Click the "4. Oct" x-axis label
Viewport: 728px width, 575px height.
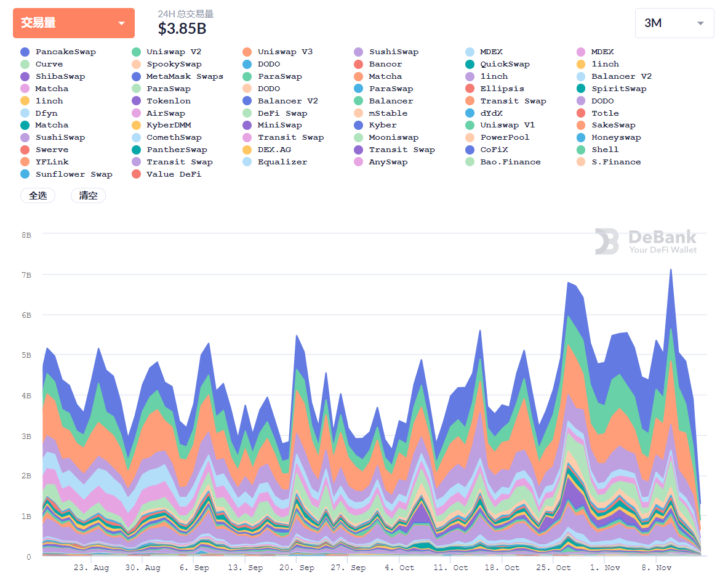[399, 568]
